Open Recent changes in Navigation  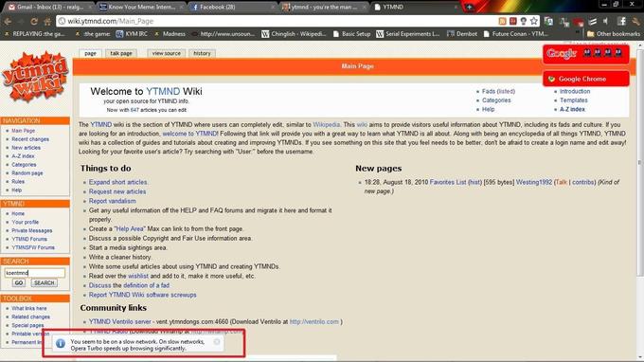tap(30, 139)
